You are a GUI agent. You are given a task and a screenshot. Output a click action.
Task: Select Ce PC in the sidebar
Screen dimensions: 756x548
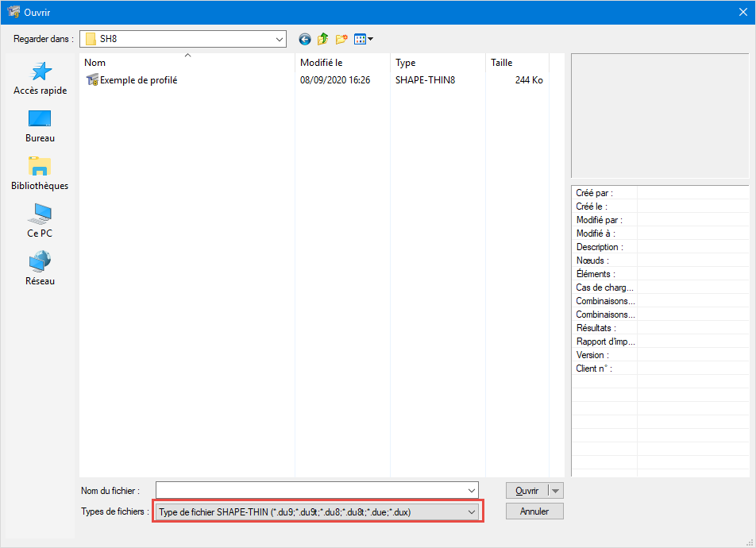39,220
